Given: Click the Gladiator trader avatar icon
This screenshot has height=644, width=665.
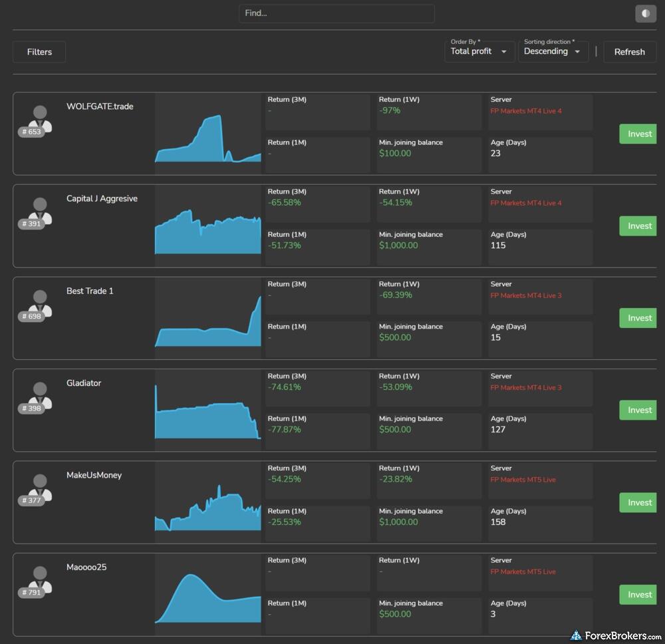Looking at the screenshot, I should click(40, 394).
